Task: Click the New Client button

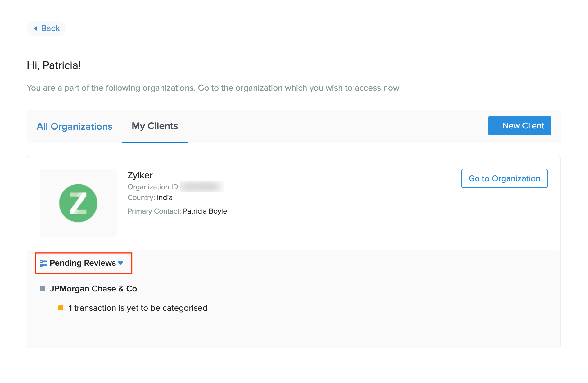Action: click(x=519, y=126)
